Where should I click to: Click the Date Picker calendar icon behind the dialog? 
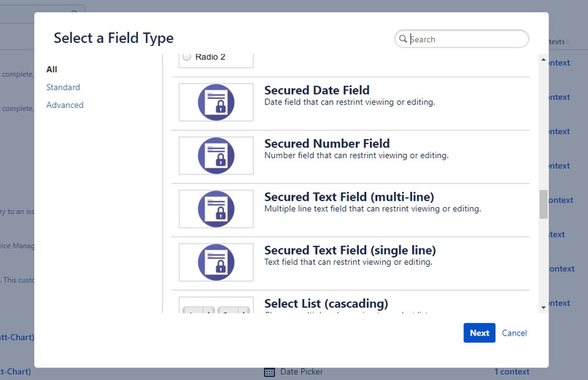269,372
